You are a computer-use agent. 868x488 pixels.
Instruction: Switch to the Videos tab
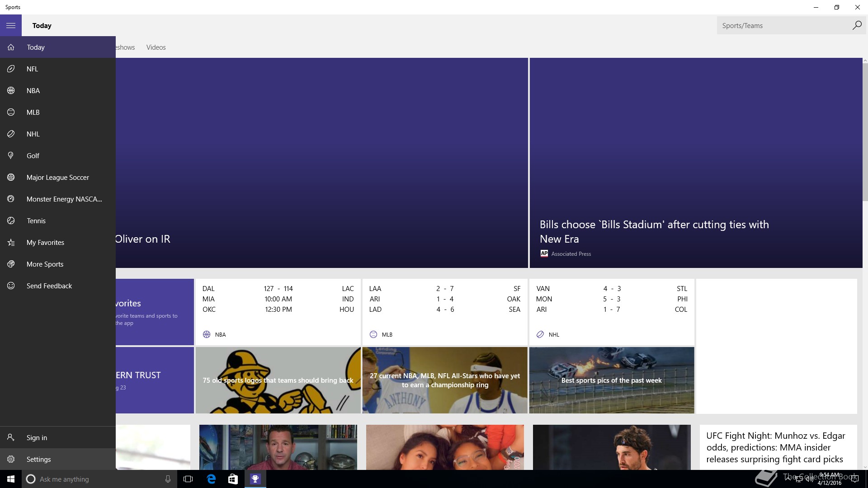point(156,47)
